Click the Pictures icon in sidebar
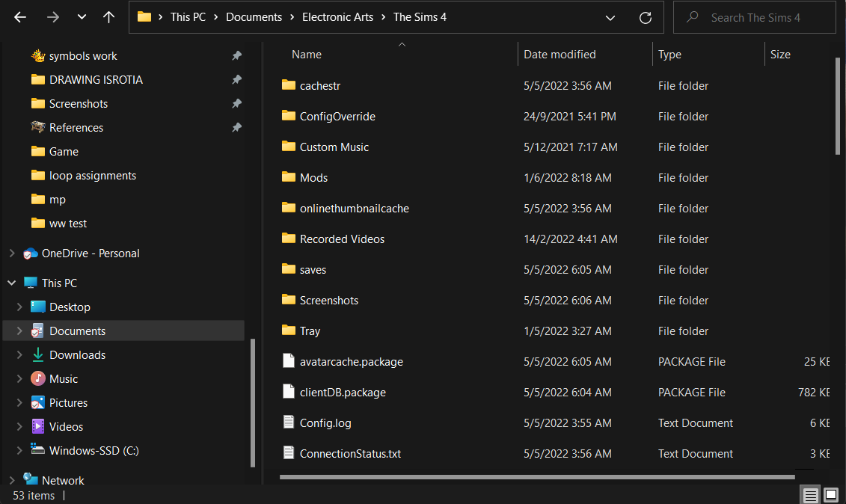The image size is (846, 504). [37, 402]
